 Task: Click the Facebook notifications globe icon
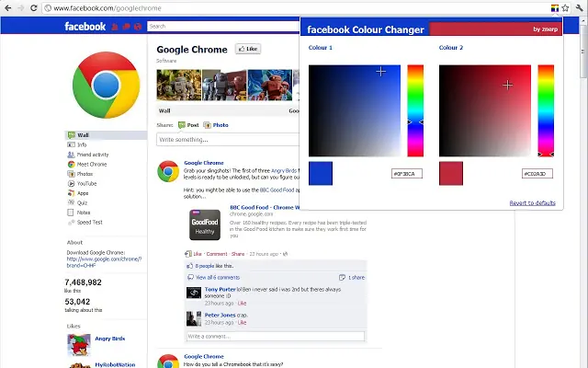[138, 27]
